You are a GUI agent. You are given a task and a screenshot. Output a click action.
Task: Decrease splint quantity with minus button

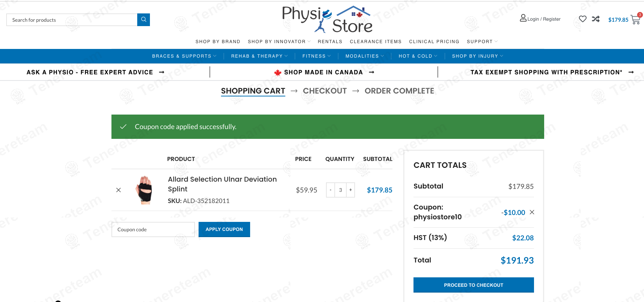(330, 190)
